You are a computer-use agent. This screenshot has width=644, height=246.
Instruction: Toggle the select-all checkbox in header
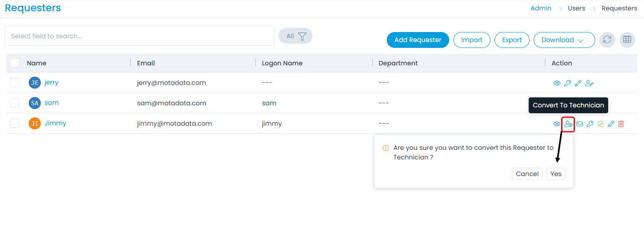pos(15,63)
